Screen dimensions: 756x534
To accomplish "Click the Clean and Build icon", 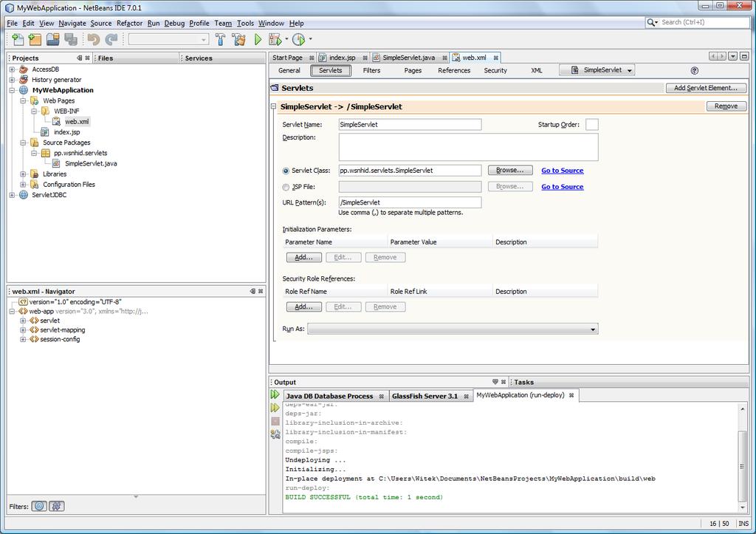I will [238, 40].
